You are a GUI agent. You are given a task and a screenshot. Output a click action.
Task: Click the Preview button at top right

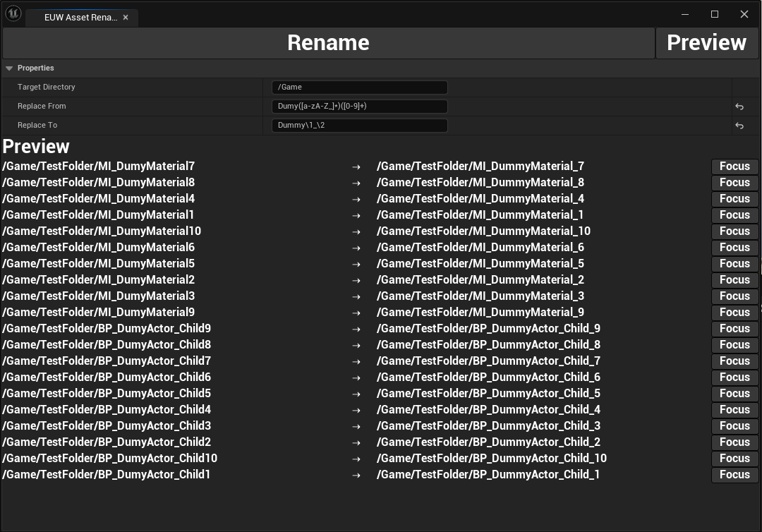706,43
